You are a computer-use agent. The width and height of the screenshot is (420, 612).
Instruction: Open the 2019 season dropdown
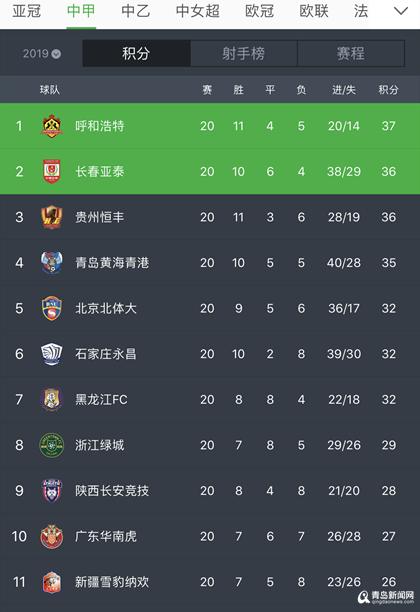pos(41,53)
